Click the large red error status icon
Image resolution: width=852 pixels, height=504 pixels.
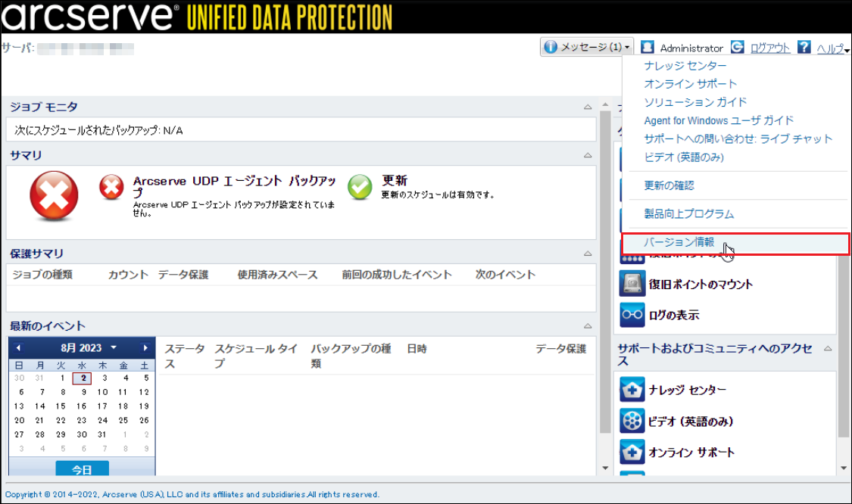pos(54,196)
